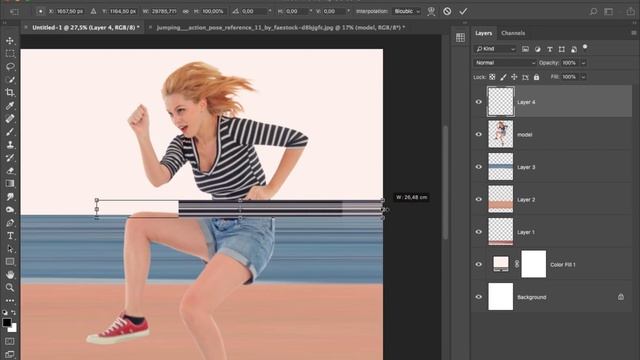Select the Rectangular Marquee tool
This screenshot has height=360, width=640.
click(x=10, y=53)
